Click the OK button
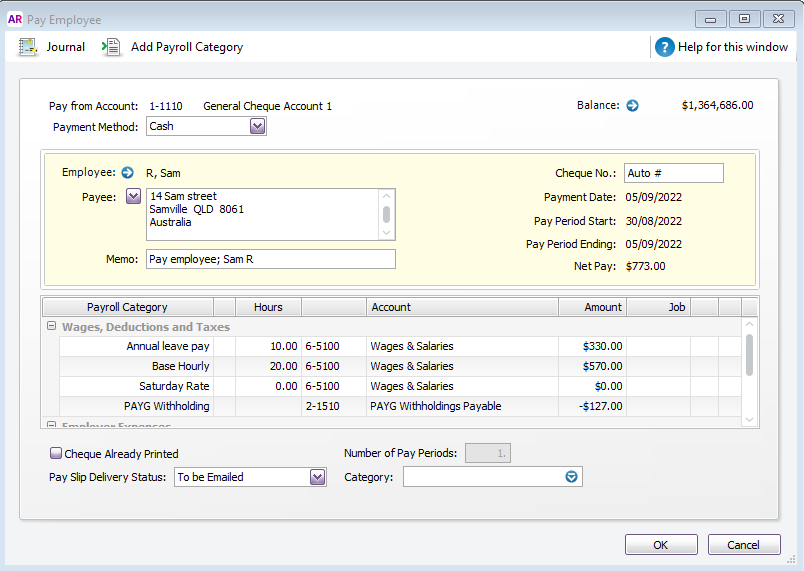 [661, 545]
